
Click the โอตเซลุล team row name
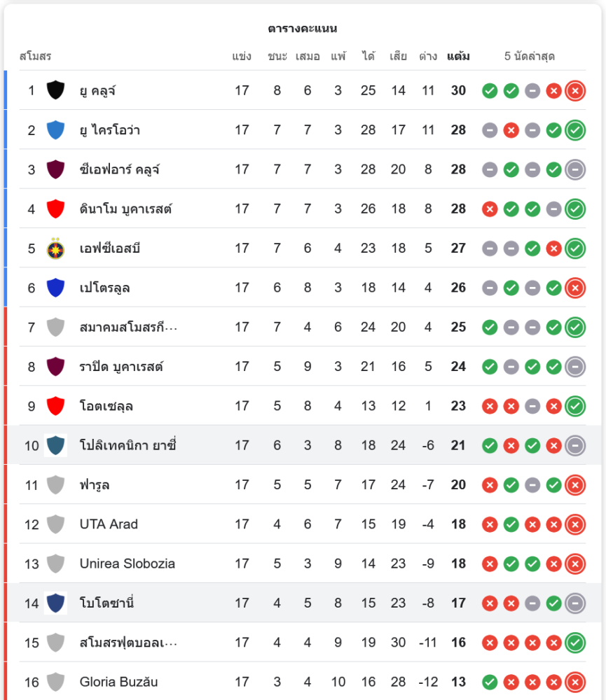coord(106,406)
